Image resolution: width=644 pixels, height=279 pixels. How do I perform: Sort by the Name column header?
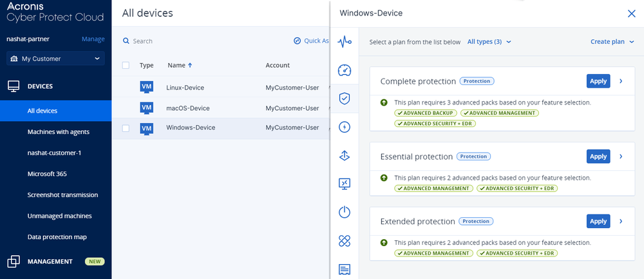point(176,65)
